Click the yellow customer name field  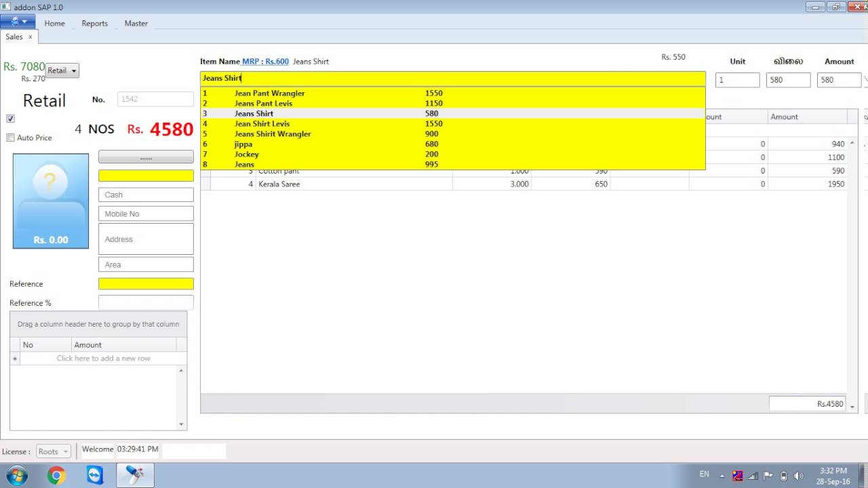pyautogui.click(x=146, y=176)
